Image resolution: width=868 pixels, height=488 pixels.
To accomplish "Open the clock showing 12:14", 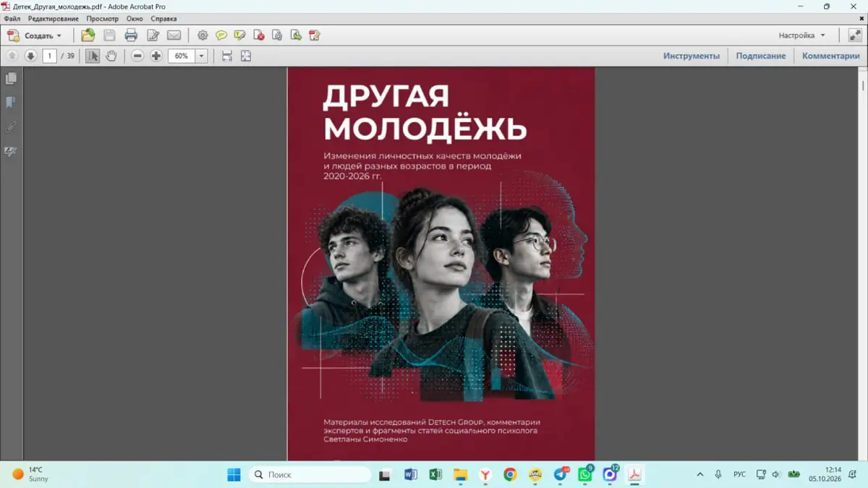I will (825, 474).
